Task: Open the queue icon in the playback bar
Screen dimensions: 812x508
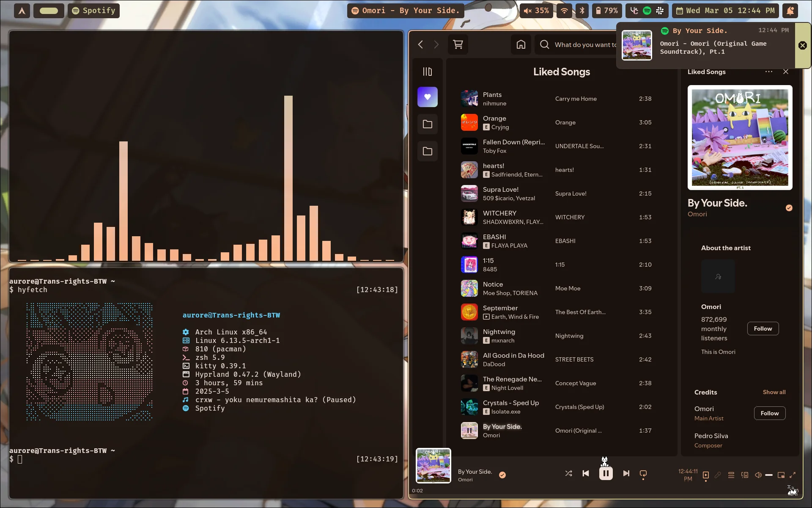Action: click(731, 475)
